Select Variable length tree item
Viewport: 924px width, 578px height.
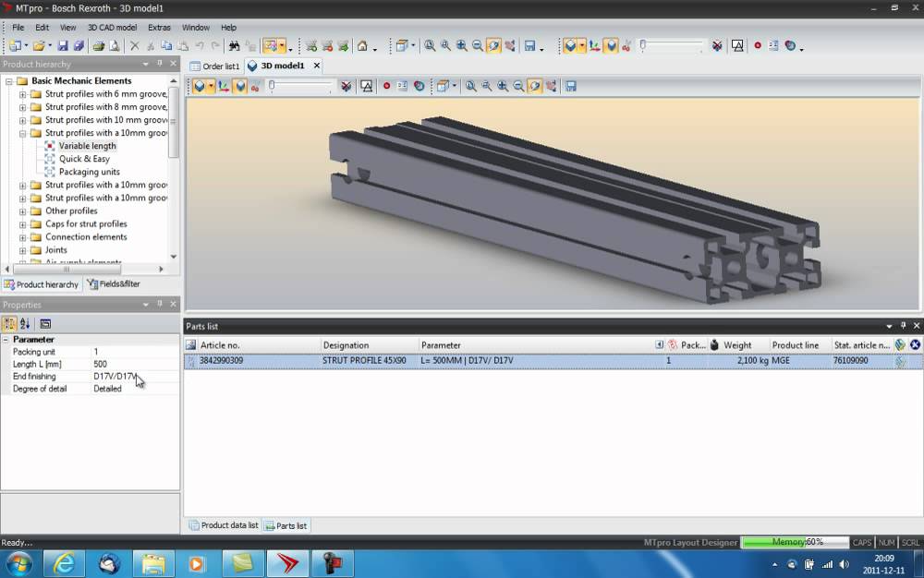click(87, 146)
